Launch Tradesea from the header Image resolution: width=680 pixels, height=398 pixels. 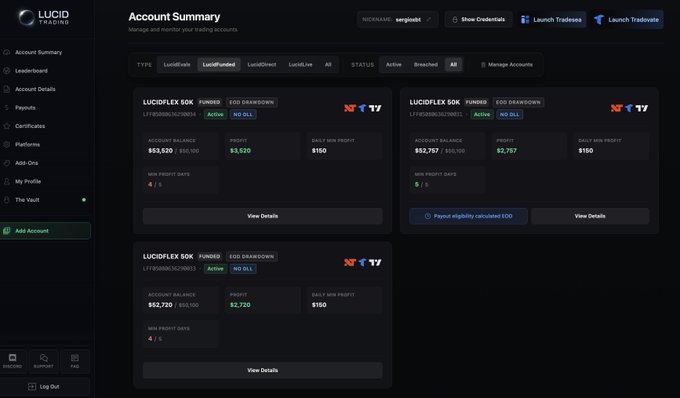pos(551,20)
